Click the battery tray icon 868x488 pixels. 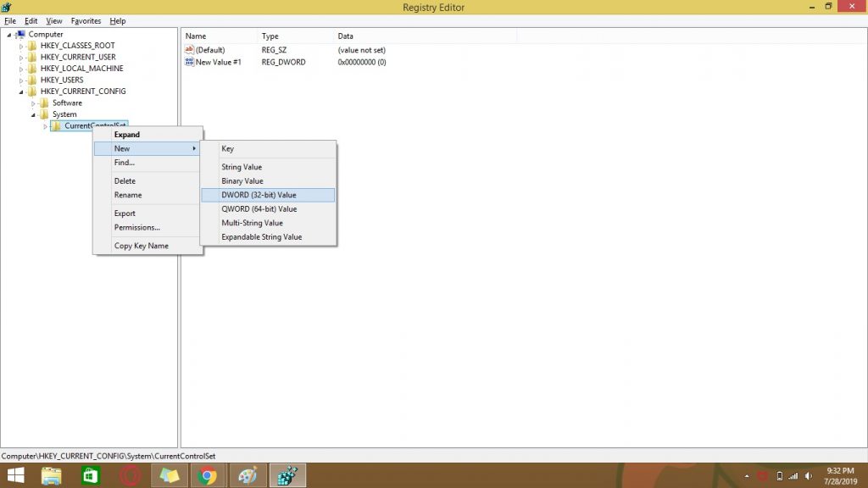tap(780, 476)
